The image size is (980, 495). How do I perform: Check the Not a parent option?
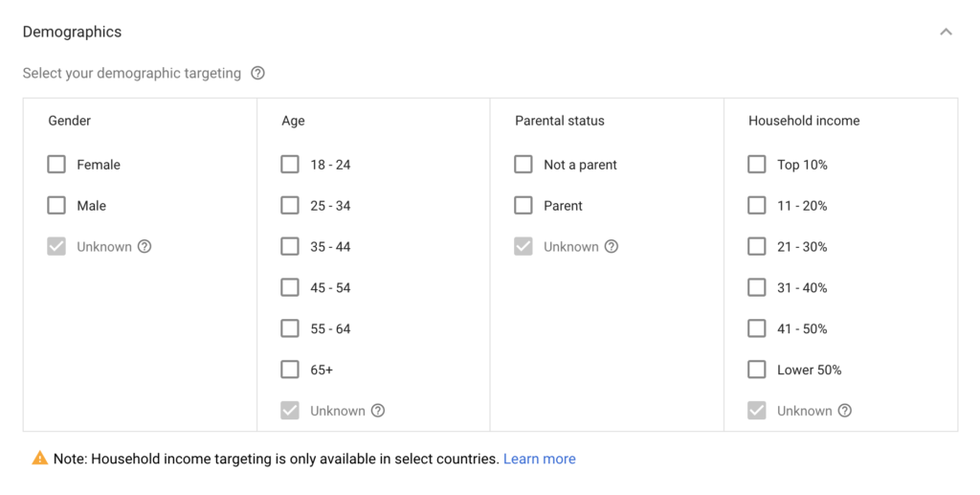(523, 165)
